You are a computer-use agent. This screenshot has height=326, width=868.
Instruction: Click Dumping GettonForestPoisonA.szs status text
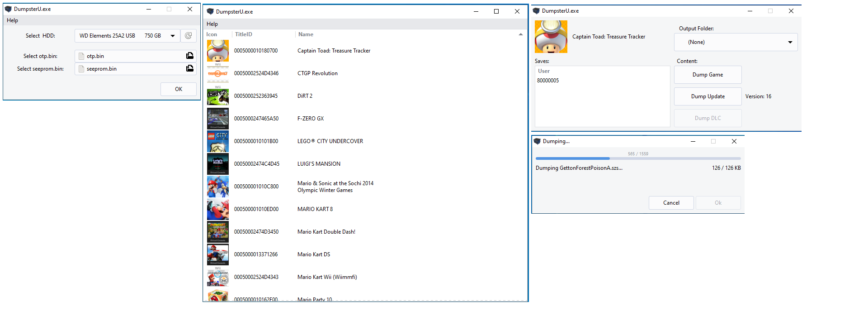coord(579,168)
